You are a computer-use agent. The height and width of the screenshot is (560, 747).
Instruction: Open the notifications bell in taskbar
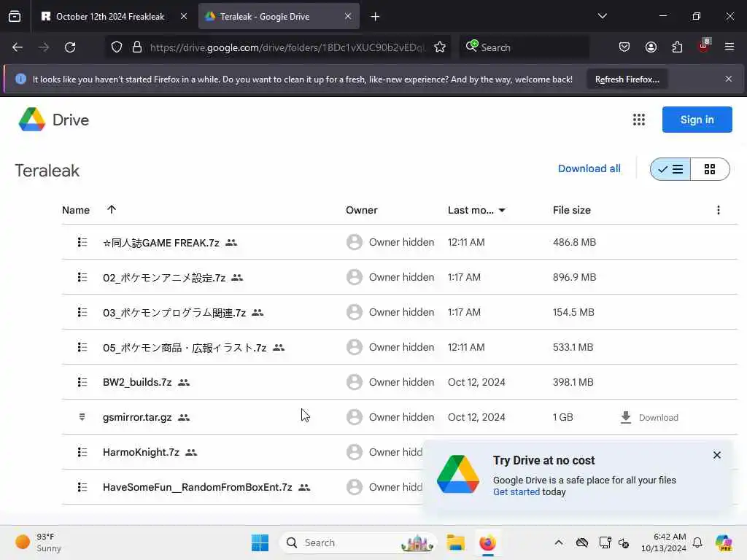[697, 542]
